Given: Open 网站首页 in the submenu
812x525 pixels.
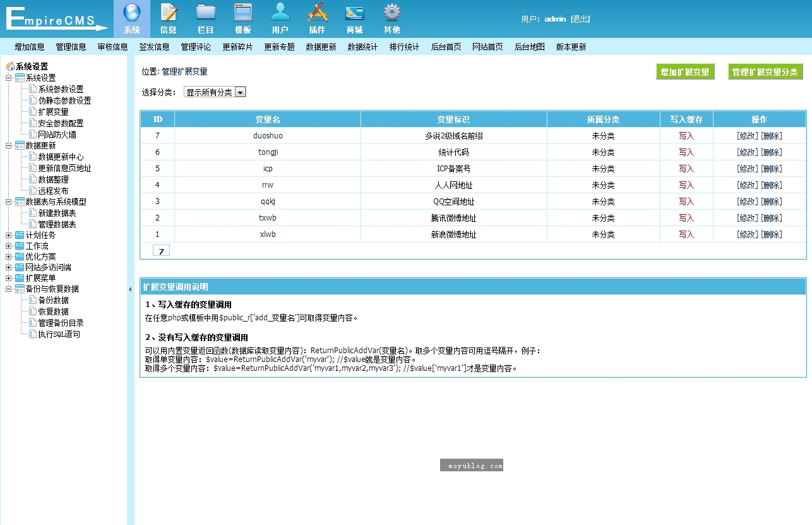Looking at the screenshot, I should [488, 47].
